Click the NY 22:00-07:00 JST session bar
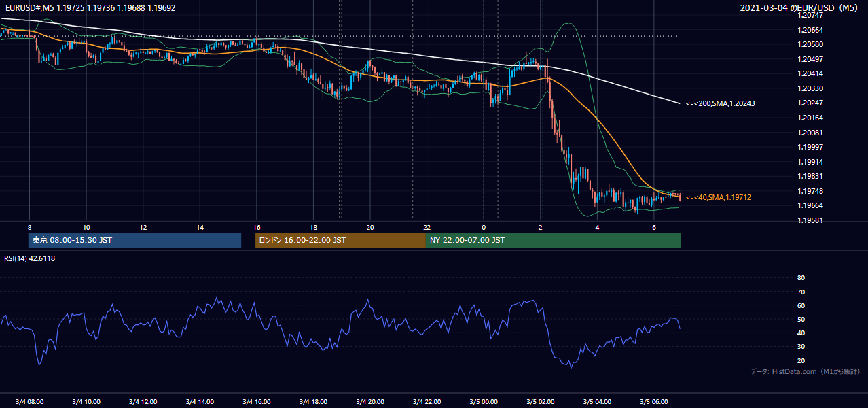Viewport: 868px width, 408px height. (553, 240)
